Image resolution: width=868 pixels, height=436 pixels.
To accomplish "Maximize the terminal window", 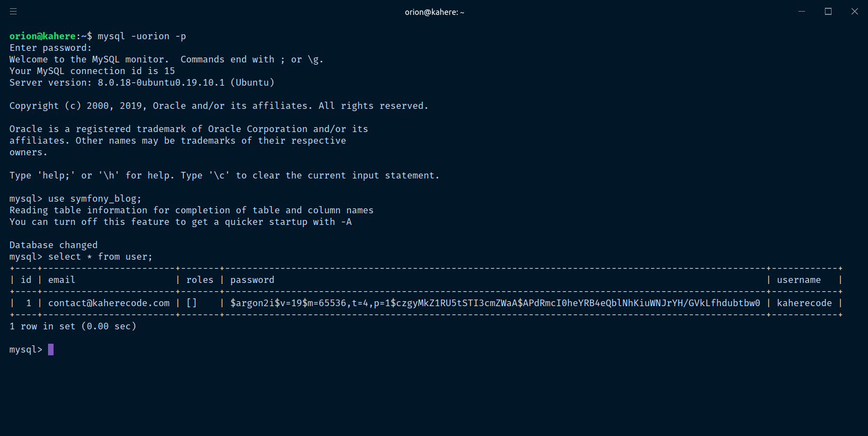I will click(828, 12).
